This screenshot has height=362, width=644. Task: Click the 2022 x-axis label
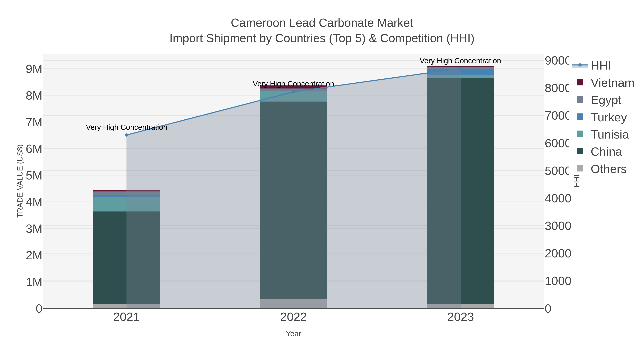point(294,317)
